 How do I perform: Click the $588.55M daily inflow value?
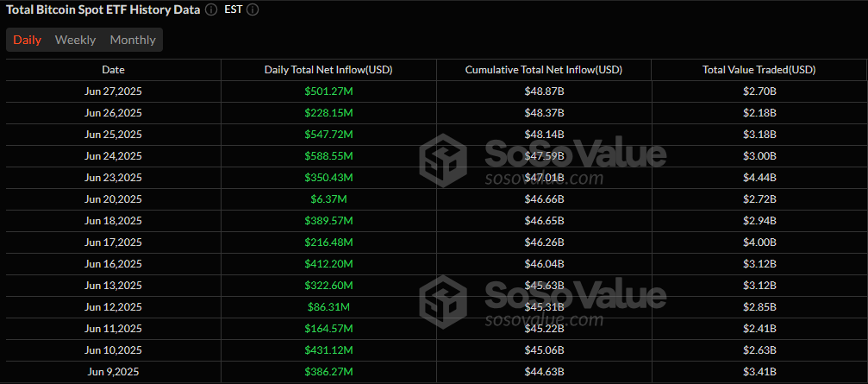pyautogui.click(x=328, y=156)
